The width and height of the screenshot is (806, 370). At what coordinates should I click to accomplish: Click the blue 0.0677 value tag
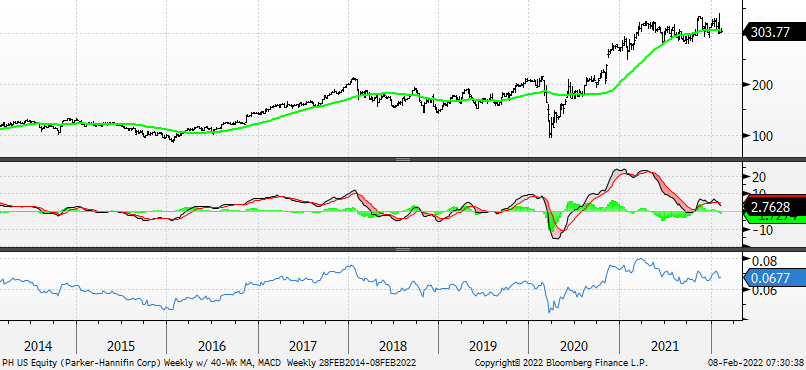pos(774,278)
